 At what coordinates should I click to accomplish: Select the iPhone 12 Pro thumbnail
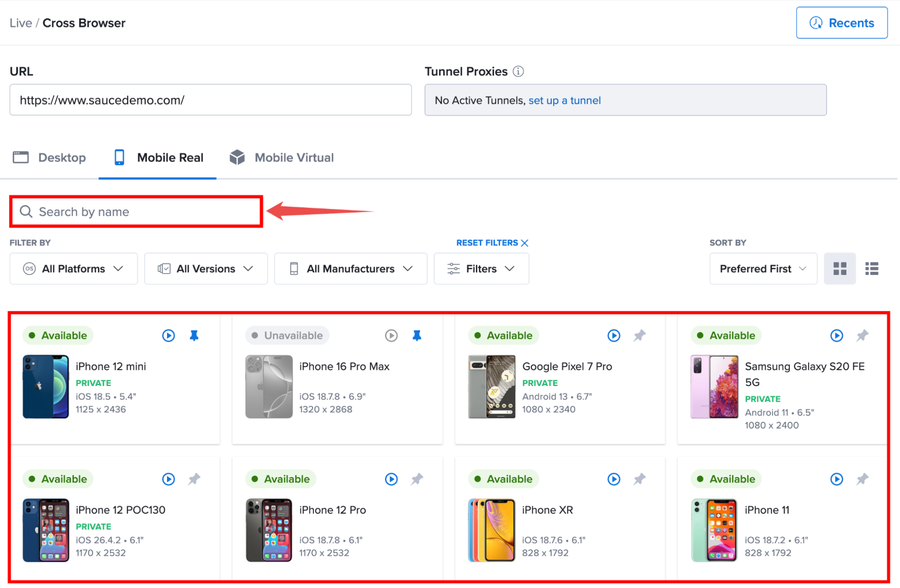click(269, 530)
